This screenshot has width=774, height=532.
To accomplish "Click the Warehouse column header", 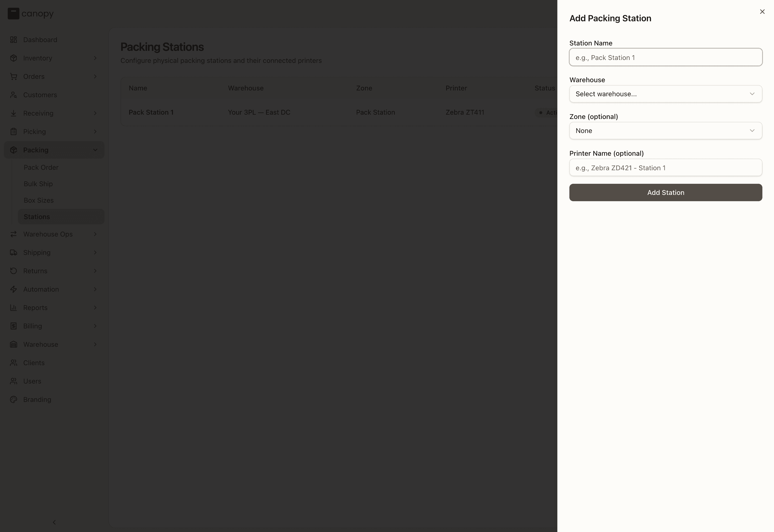I will tap(246, 88).
